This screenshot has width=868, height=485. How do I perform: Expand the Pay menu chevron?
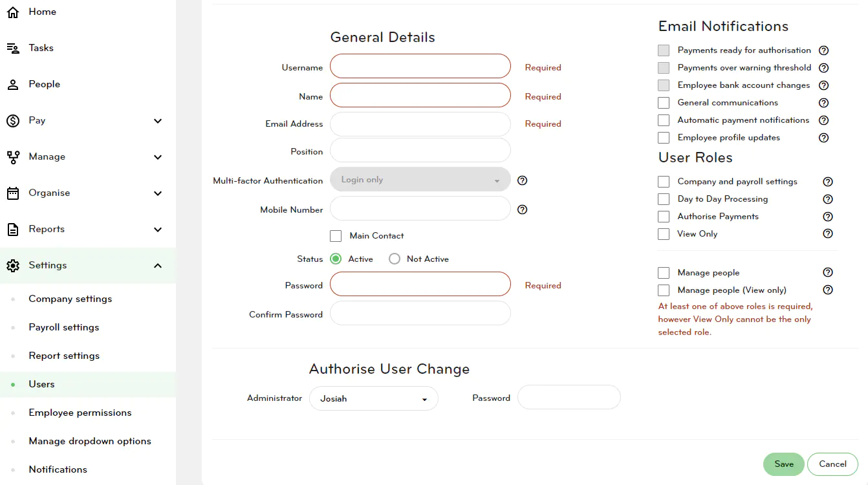pos(158,121)
